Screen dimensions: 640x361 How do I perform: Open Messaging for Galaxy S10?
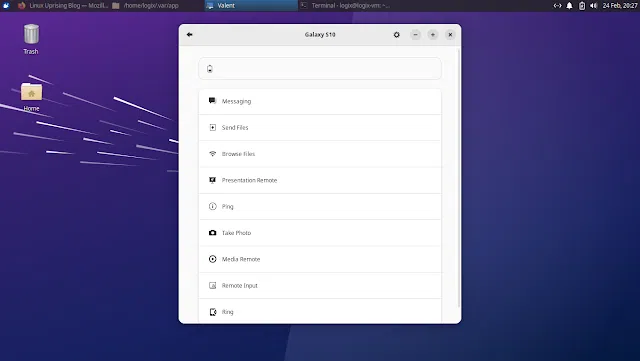pos(320,101)
